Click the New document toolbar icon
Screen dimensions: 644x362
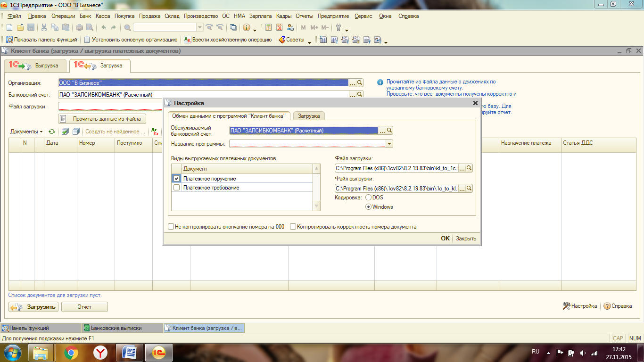(9, 27)
